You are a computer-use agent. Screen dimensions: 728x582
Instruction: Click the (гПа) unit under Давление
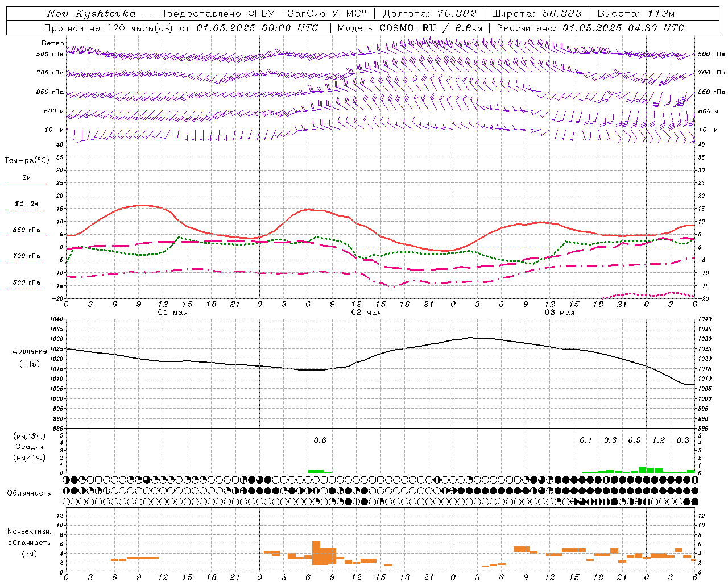(x=29, y=364)
